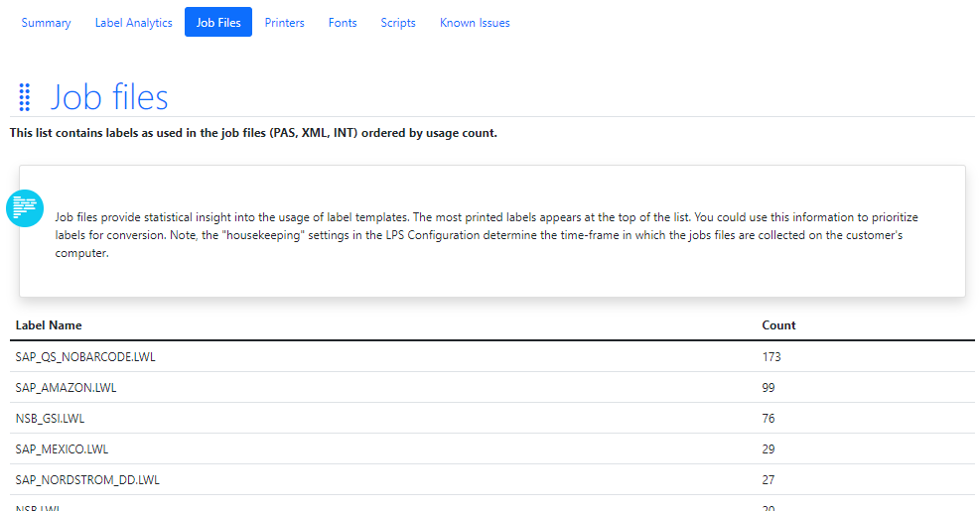Viewport: 980px width, 511px height.
Task: Select the Job Files tab
Action: [218, 23]
